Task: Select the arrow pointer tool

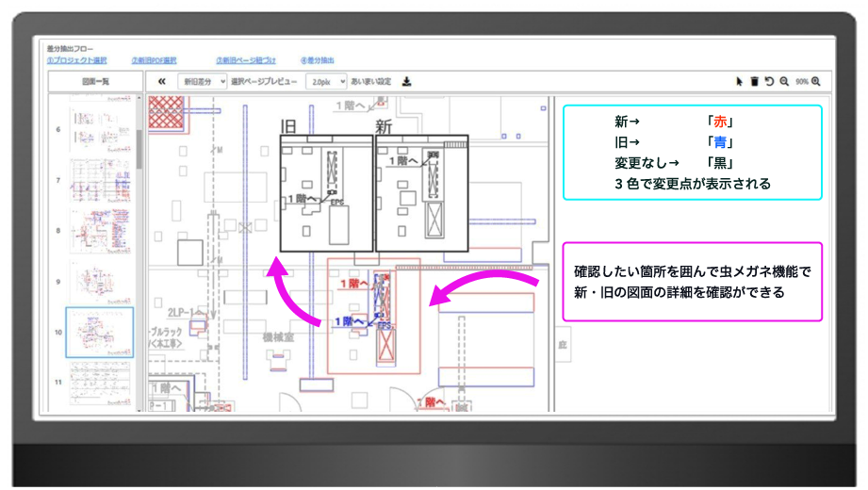Action: click(739, 81)
